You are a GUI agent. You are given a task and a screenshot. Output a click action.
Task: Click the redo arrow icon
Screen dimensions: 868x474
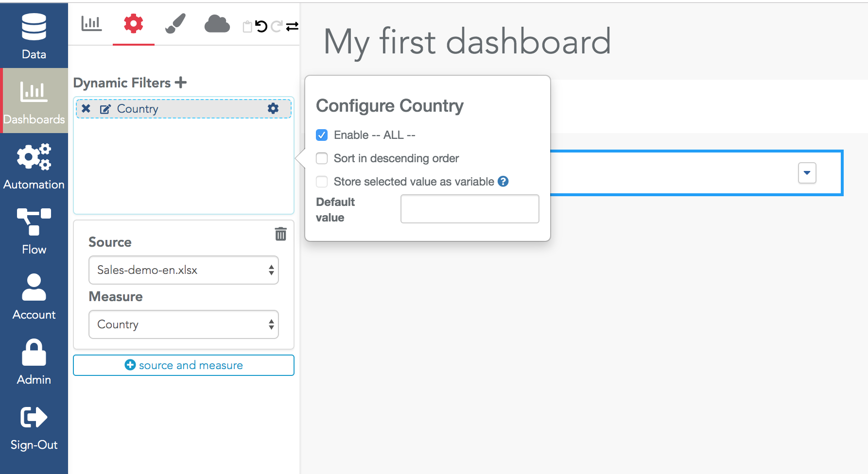(277, 26)
